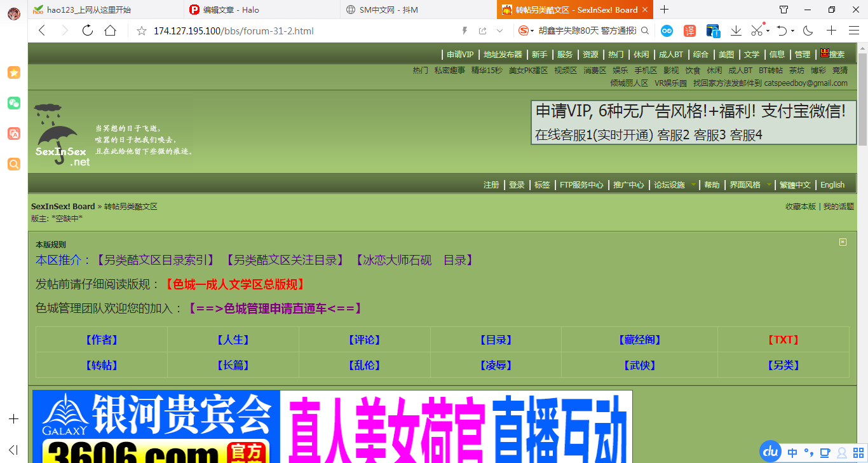Open the 【作者】 category cell
The width and height of the screenshot is (868, 463).
(x=102, y=340)
